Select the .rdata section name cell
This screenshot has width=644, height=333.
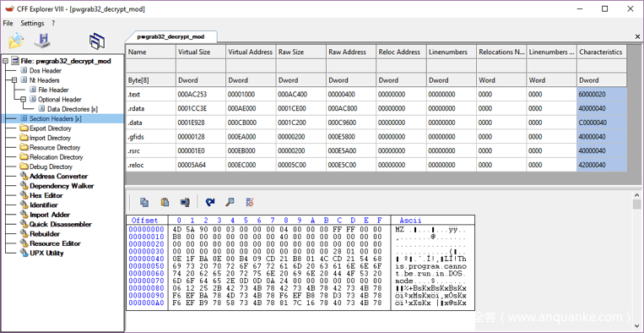[151, 108]
